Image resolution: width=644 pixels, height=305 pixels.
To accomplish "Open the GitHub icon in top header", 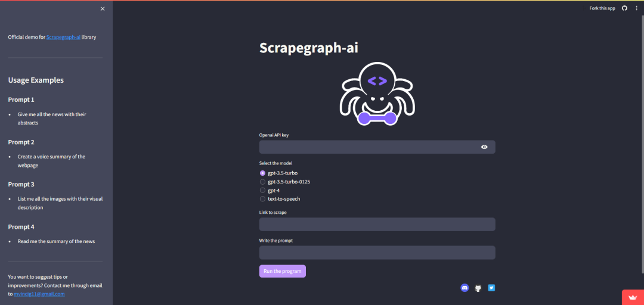I will point(624,8).
